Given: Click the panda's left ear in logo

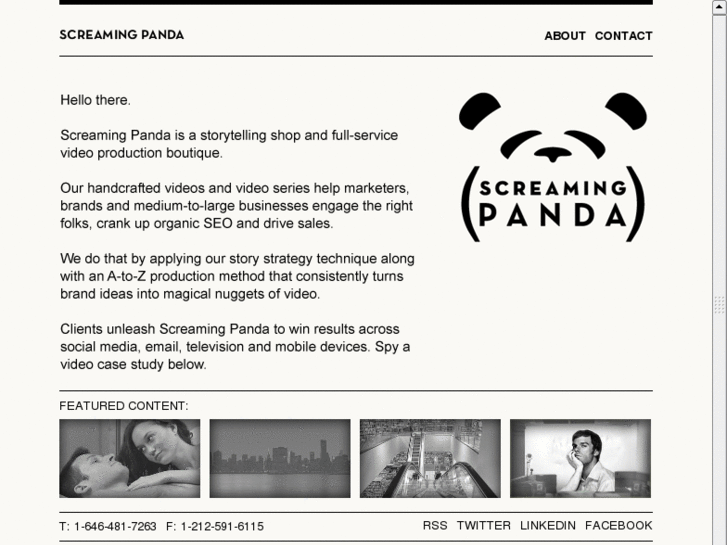Looking at the screenshot, I should pyautogui.click(x=479, y=110).
